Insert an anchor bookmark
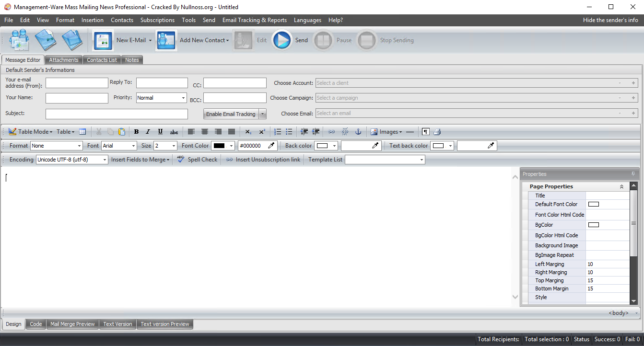Screen dimensions: 644x346 click(x=358, y=132)
